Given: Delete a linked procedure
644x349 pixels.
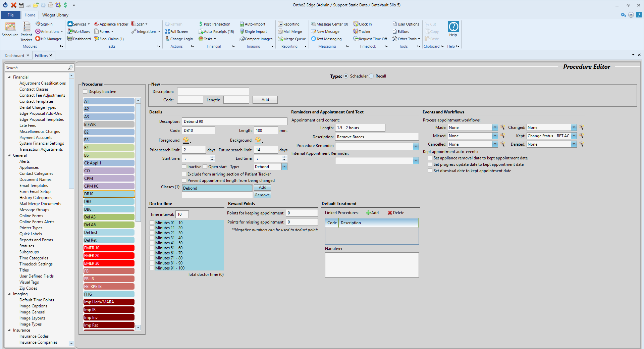Looking at the screenshot, I should [x=396, y=213].
